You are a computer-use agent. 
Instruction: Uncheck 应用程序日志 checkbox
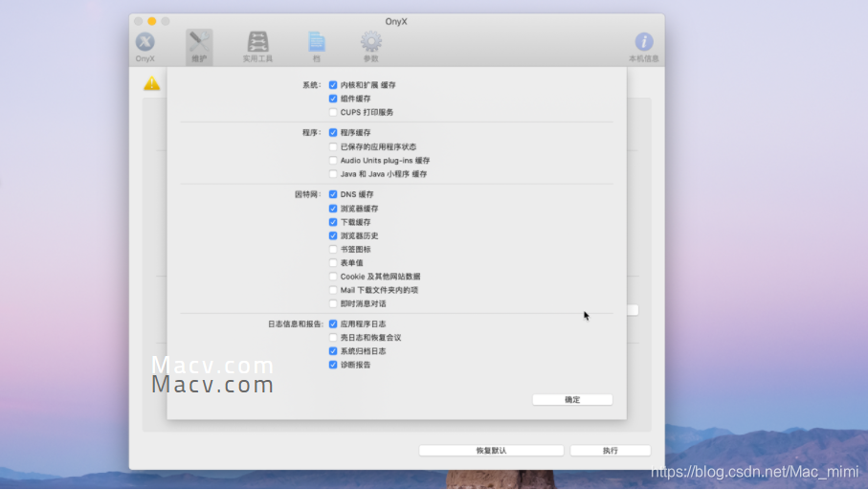(333, 323)
